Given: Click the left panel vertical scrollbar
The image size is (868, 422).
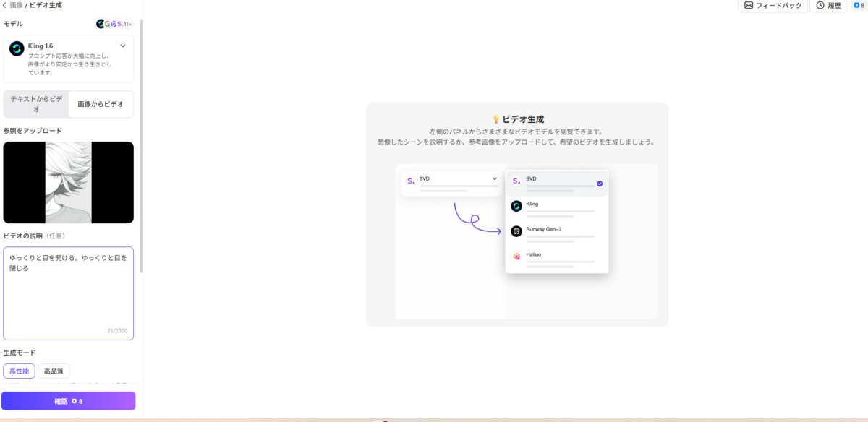Looking at the screenshot, I should tap(142, 145).
